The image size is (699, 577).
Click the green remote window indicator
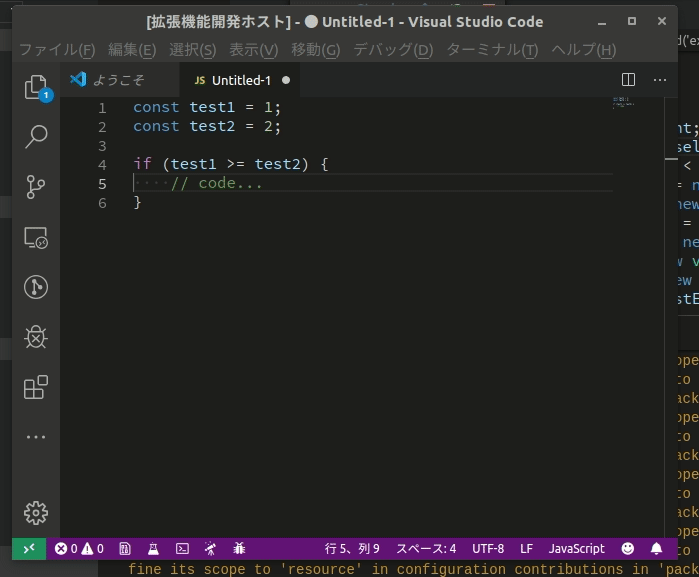[29, 548]
